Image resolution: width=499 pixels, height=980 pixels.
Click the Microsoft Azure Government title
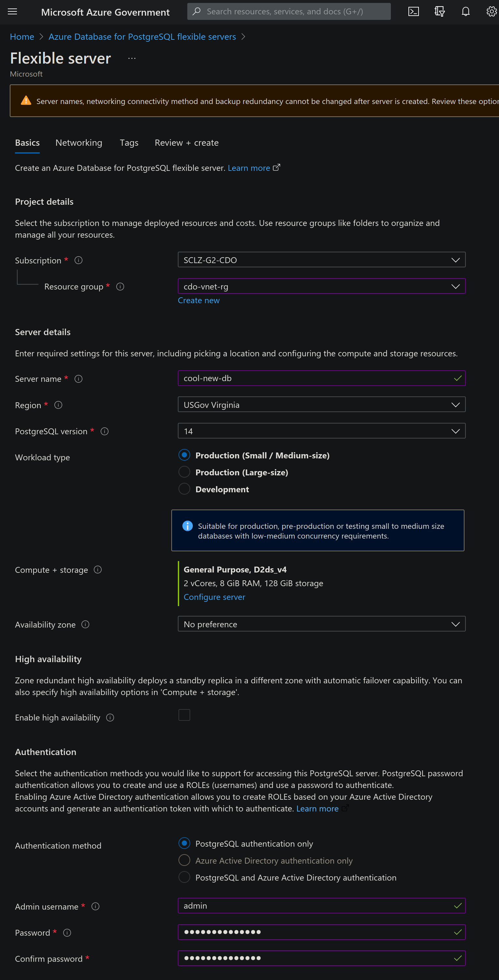[x=105, y=12]
